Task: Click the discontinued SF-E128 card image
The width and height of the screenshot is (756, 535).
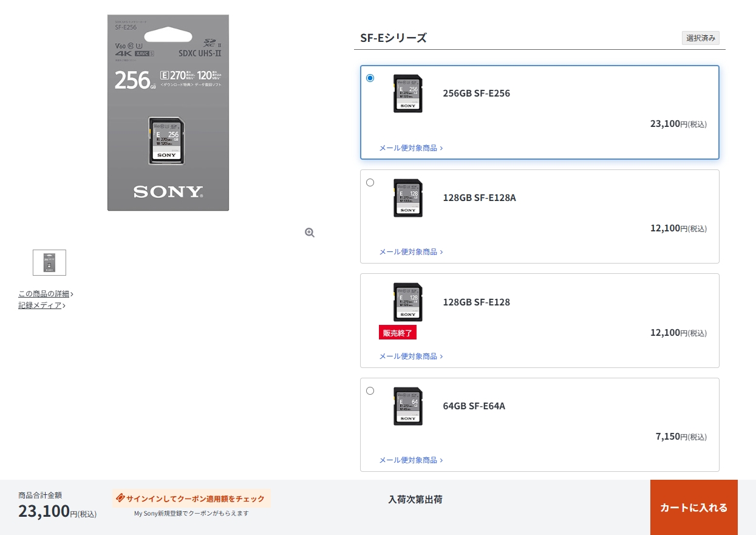Action: pyautogui.click(x=407, y=302)
